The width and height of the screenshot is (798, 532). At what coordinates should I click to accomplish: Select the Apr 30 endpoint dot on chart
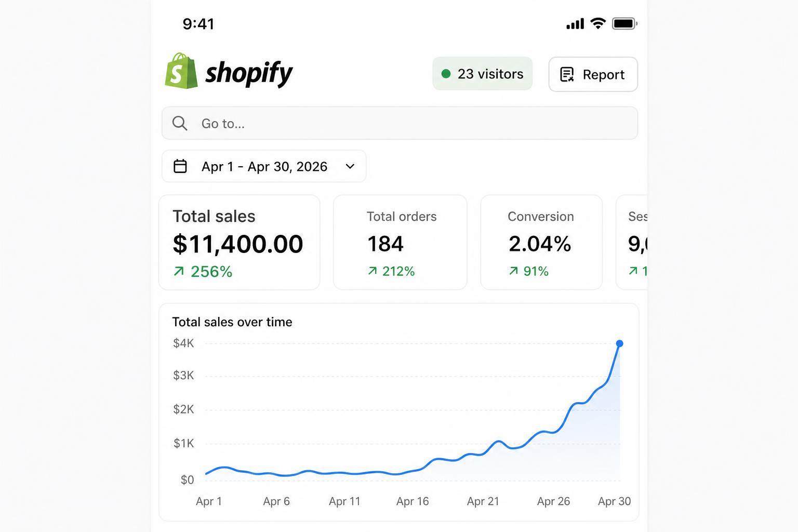[619, 343]
